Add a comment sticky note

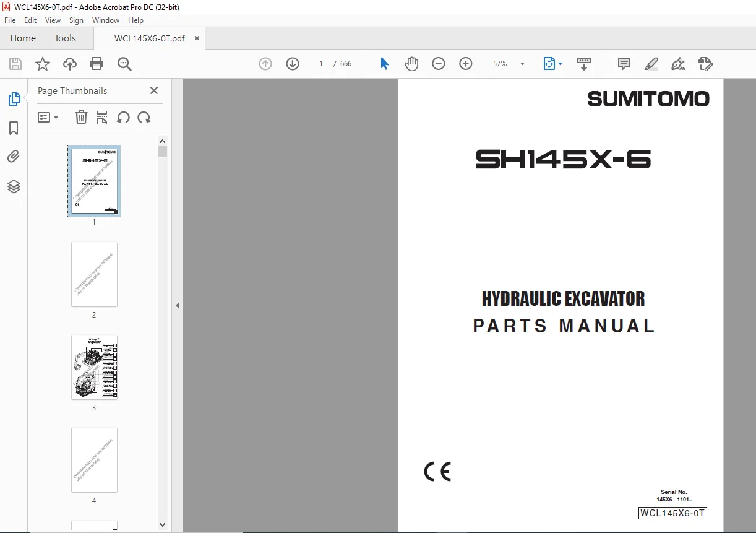tap(624, 64)
